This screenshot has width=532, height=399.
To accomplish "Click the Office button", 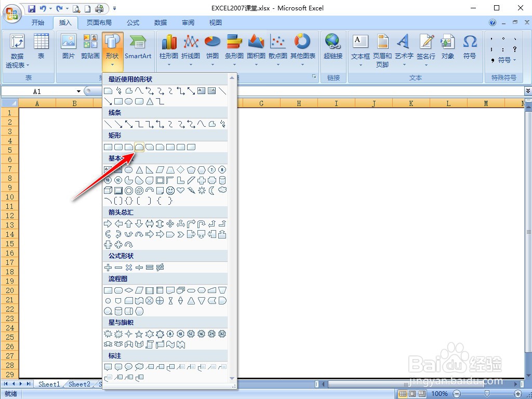I will [x=12, y=14].
